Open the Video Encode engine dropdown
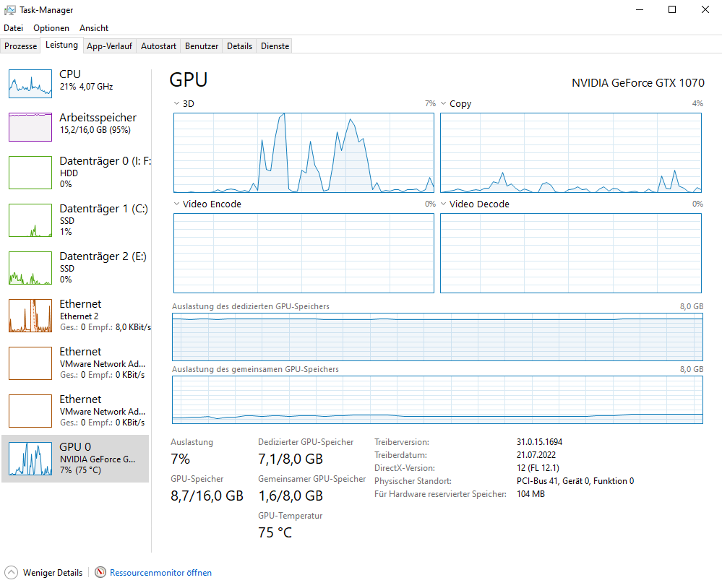This screenshot has width=722, height=588. coord(176,204)
